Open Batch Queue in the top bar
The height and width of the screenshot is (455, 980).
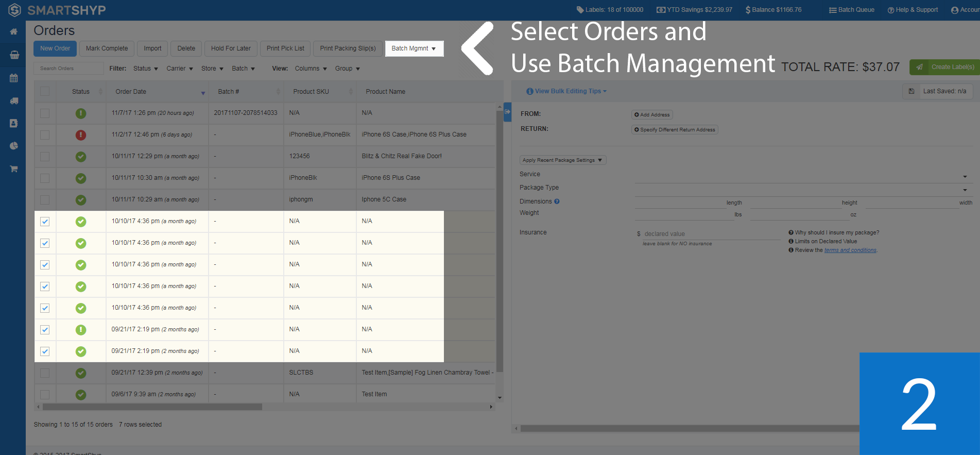coord(852,10)
